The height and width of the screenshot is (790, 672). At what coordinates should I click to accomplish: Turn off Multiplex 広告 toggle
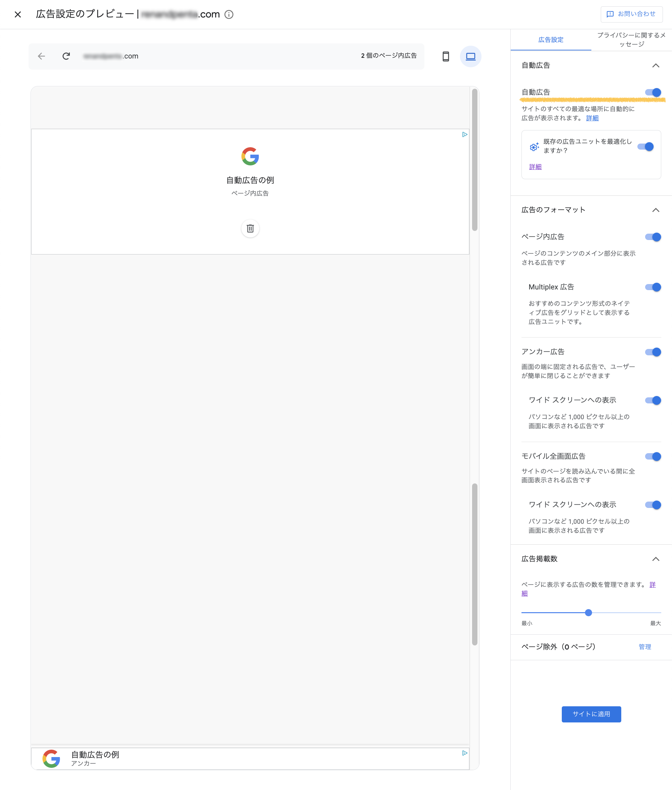(x=653, y=287)
